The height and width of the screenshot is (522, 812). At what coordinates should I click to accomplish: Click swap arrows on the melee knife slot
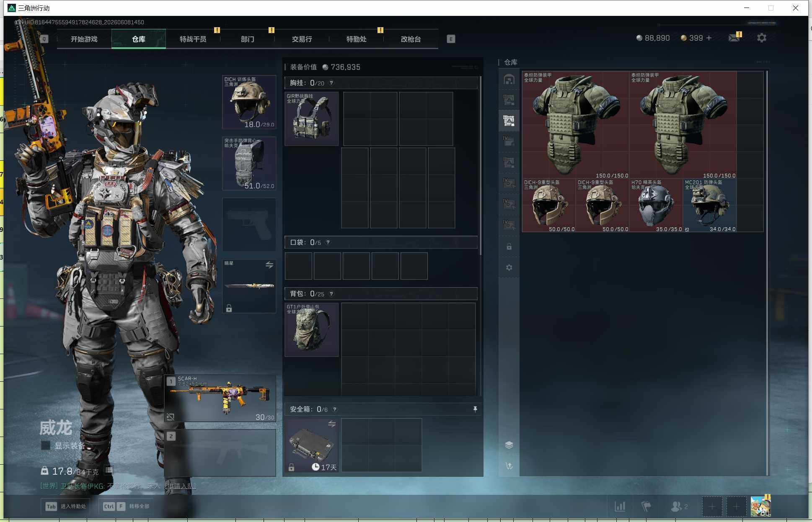(269, 265)
